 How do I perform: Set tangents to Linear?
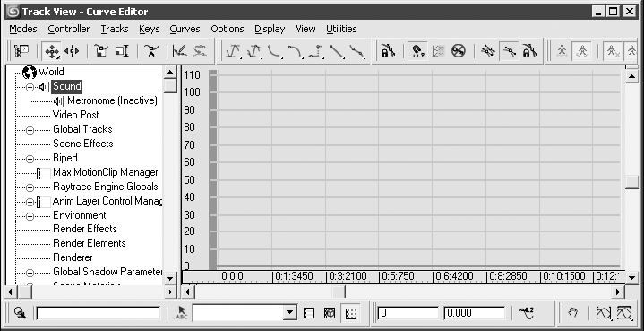pos(337,51)
